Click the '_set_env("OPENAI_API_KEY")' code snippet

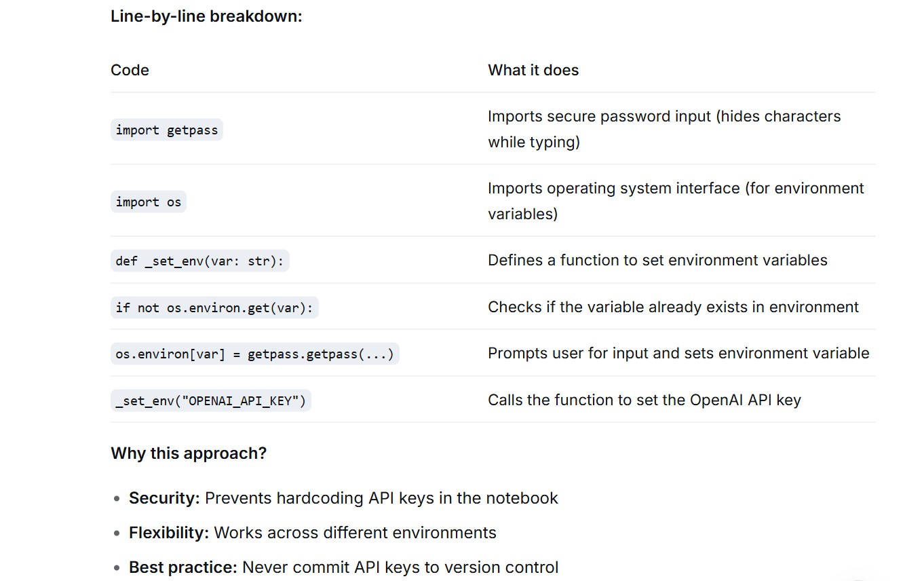[x=211, y=400]
